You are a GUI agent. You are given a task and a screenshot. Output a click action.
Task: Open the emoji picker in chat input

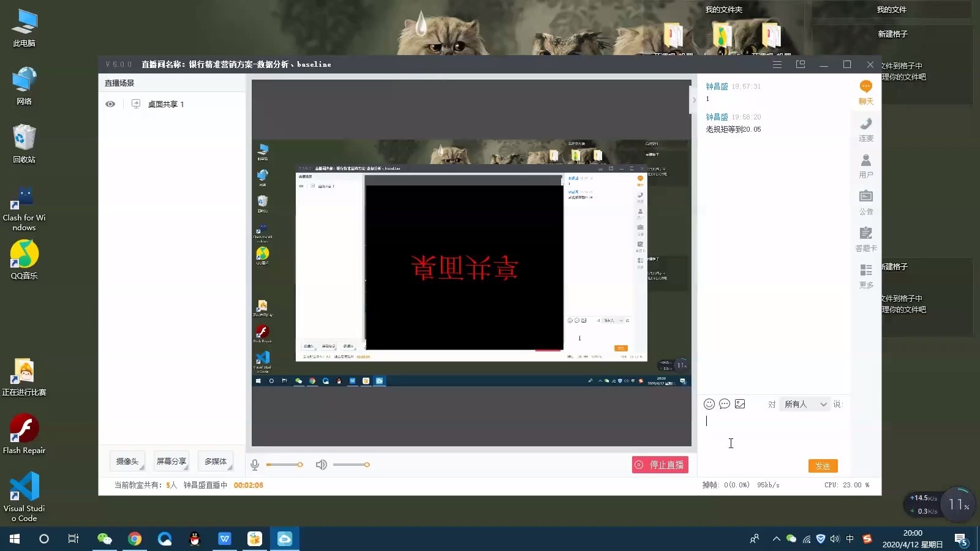tap(709, 404)
